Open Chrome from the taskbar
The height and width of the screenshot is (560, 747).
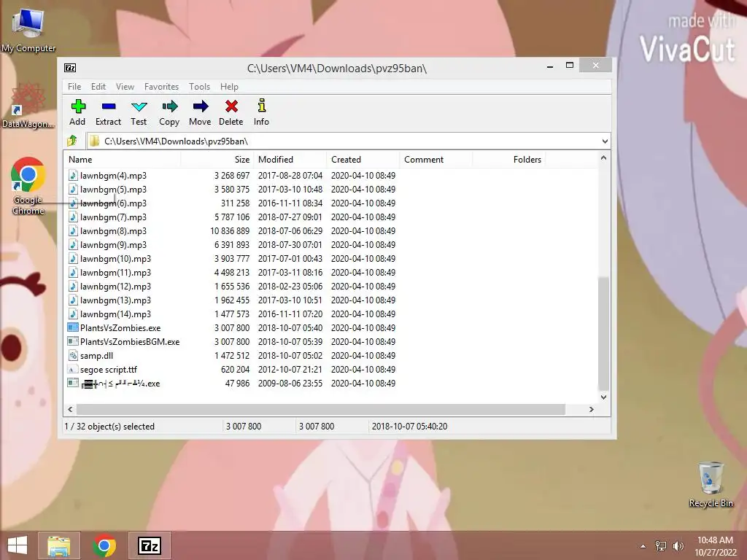pyautogui.click(x=105, y=545)
